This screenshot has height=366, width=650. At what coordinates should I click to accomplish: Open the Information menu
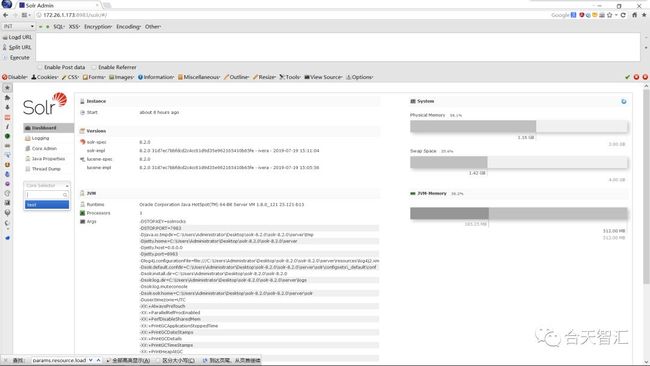coord(156,77)
